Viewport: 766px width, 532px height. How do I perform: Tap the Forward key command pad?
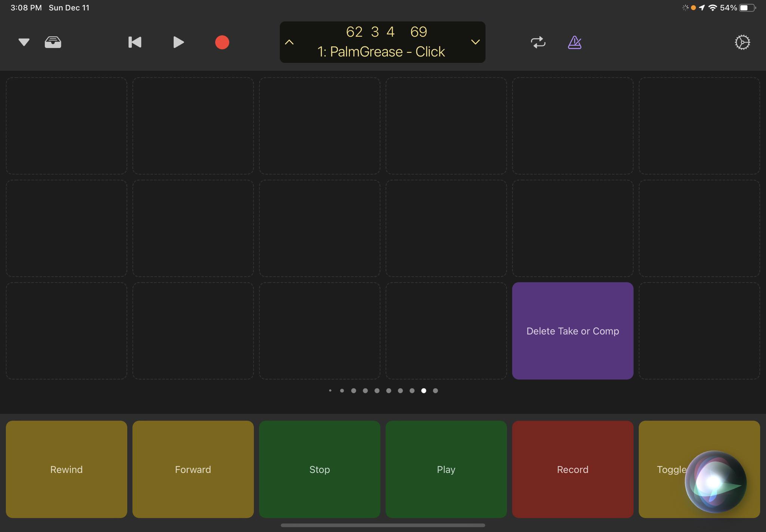coord(193,469)
